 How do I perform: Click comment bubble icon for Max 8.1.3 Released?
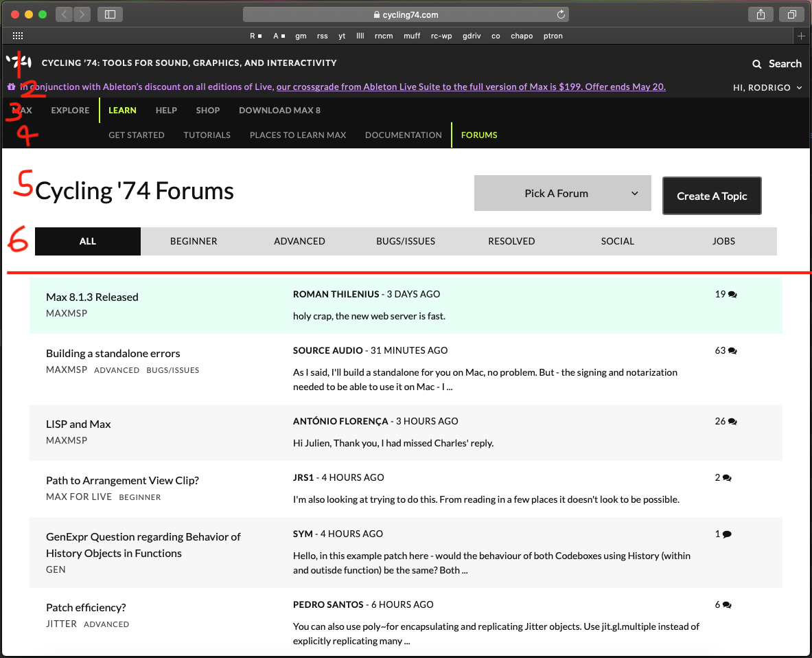click(x=732, y=294)
